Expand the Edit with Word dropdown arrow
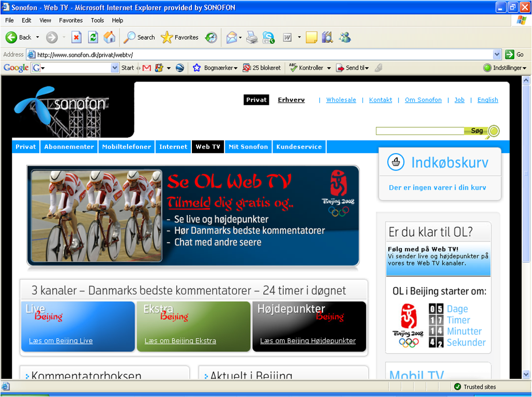532x397 pixels. click(299, 37)
